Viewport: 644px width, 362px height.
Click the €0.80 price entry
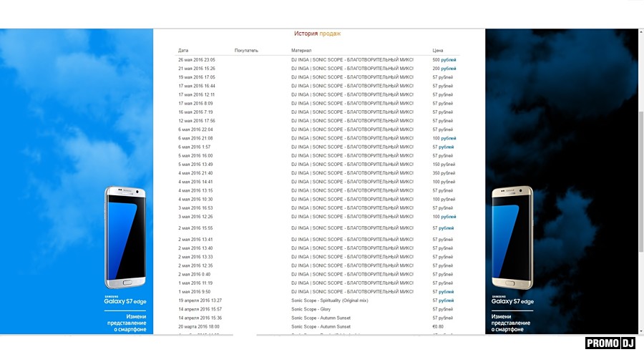(438, 326)
